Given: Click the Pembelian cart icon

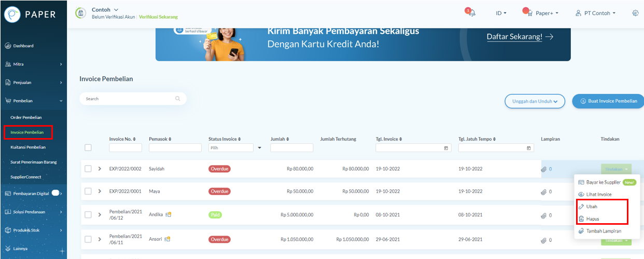Looking at the screenshot, I should point(8,101).
